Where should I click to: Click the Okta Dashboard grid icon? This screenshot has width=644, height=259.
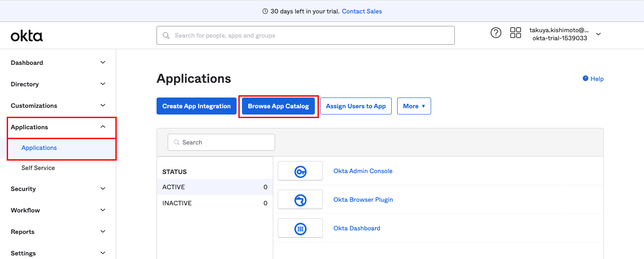coord(300,229)
